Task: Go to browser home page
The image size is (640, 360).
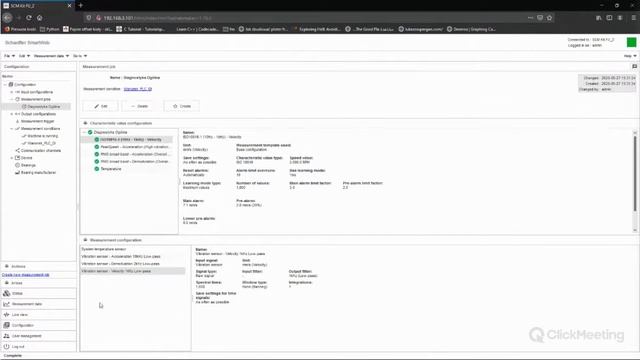Action: 40,18
